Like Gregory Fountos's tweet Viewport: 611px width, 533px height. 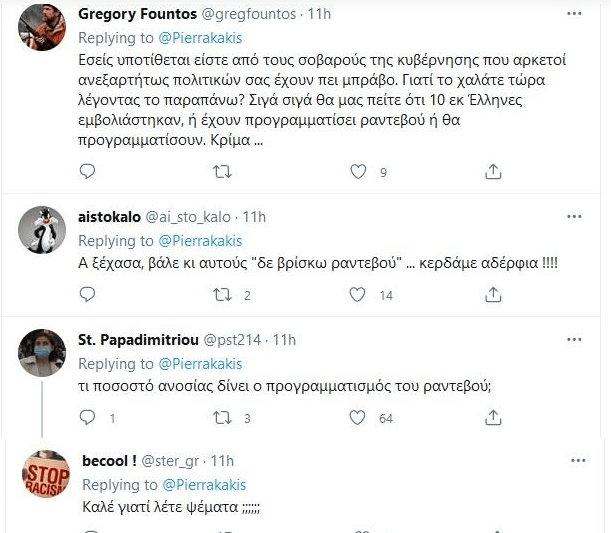[x=358, y=173]
